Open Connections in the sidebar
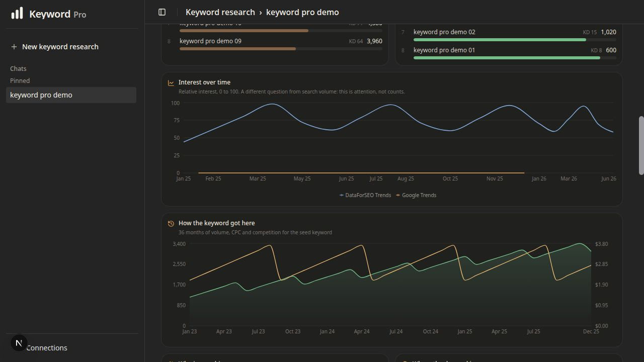Screen dimensions: 644x362 pos(46,348)
